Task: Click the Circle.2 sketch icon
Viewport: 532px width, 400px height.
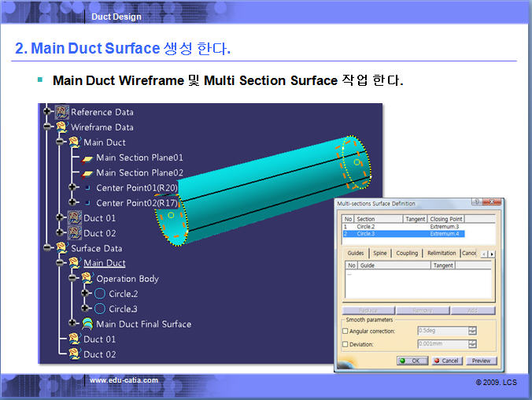Action: pyautogui.click(x=100, y=294)
